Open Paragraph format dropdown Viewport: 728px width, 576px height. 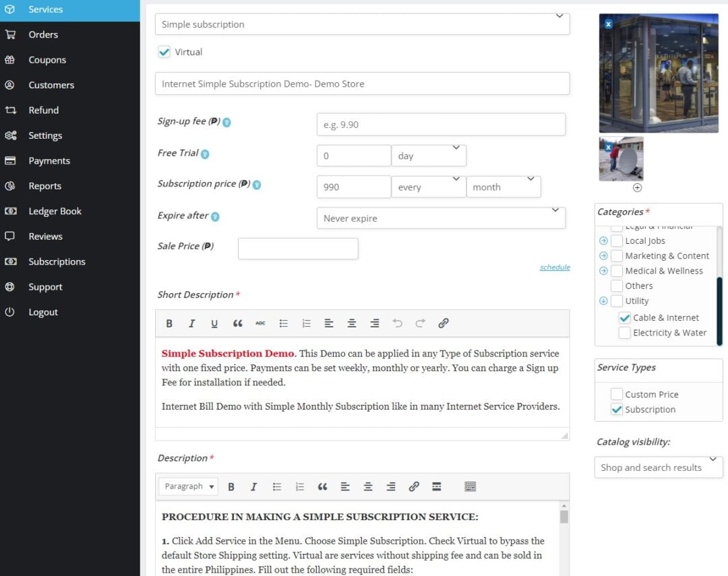tap(188, 486)
